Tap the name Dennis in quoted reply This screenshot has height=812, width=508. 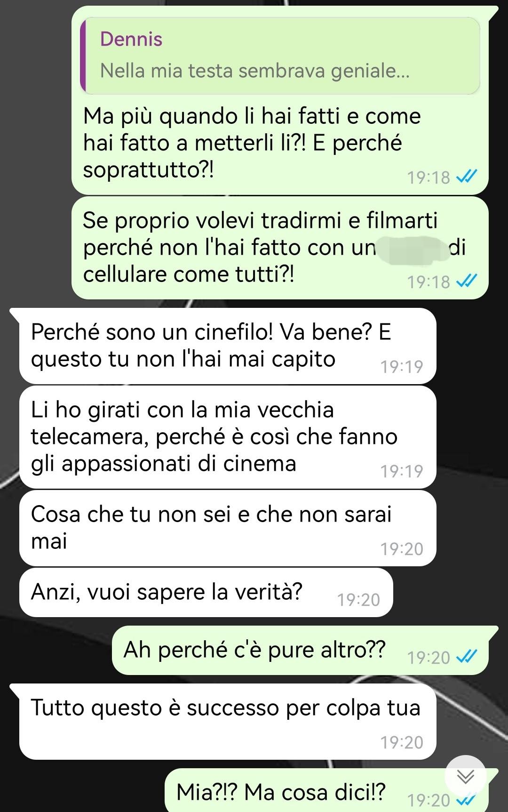(131, 39)
